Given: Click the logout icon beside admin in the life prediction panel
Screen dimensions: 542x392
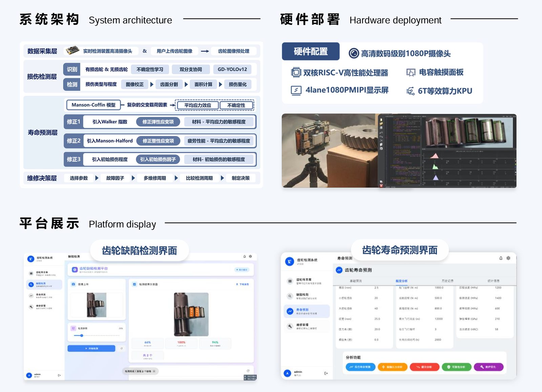Looking at the screenshot, I should pyautogui.click(x=326, y=373).
